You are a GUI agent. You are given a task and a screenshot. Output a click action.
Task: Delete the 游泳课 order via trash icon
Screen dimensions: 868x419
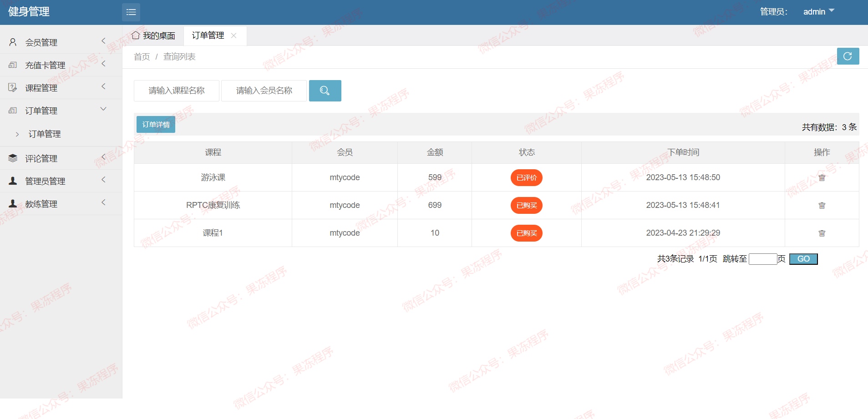pyautogui.click(x=822, y=178)
